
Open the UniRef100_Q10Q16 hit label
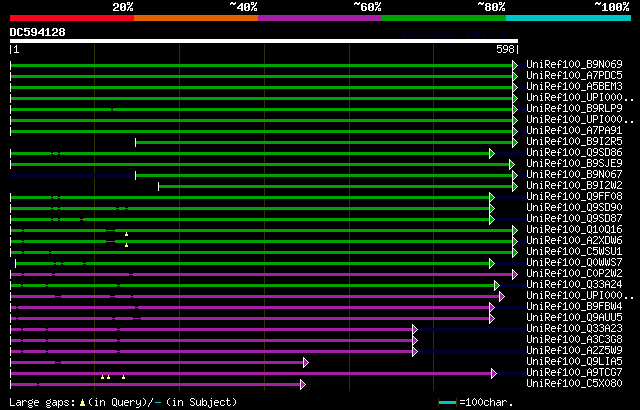pyautogui.click(x=574, y=230)
